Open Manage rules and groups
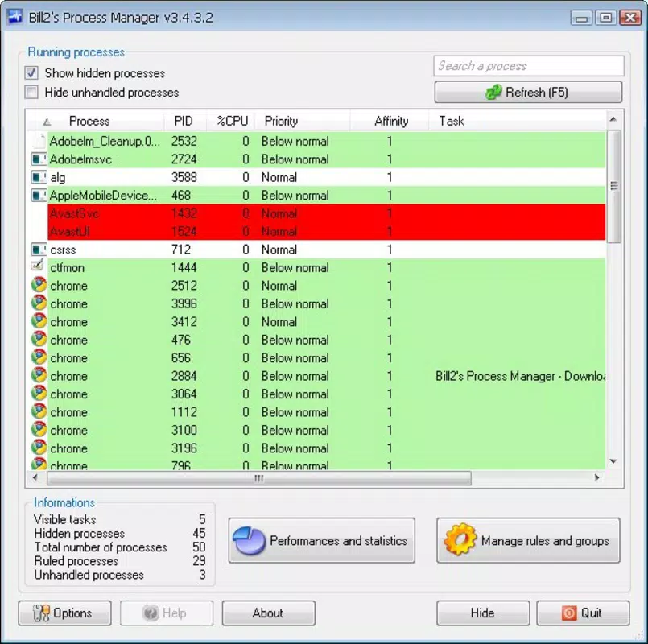This screenshot has width=648, height=644. pyautogui.click(x=528, y=540)
